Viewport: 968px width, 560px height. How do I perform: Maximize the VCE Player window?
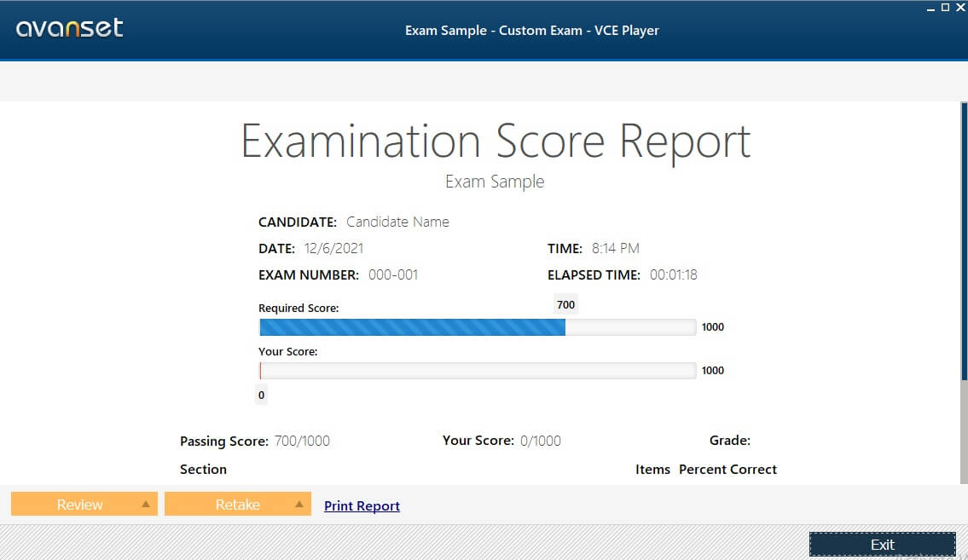(x=945, y=8)
